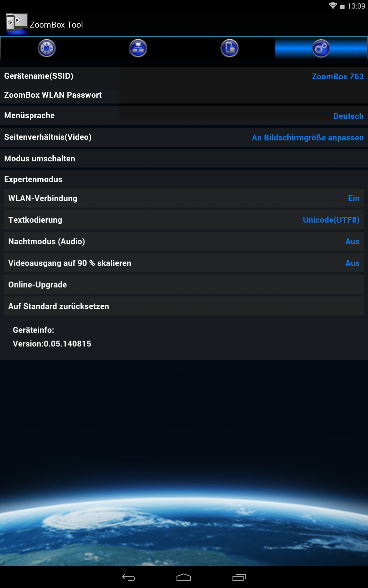Viewport: 368px width, 588px height.
Task: Choose Textkodierung Unicode(UTF8) encoding
Action: tap(184, 220)
